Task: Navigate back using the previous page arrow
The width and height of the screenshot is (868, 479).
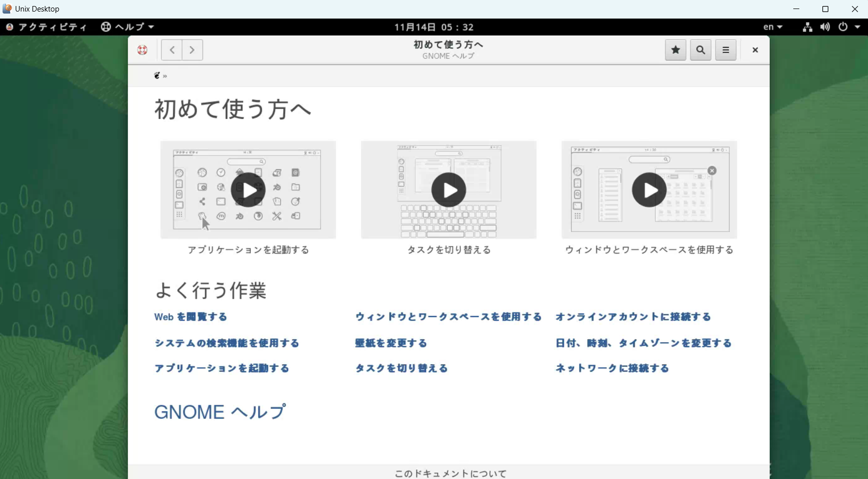Action: [x=171, y=50]
